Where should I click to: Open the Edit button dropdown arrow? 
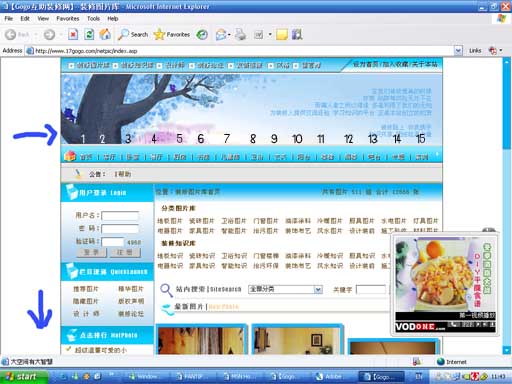point(270,34)
